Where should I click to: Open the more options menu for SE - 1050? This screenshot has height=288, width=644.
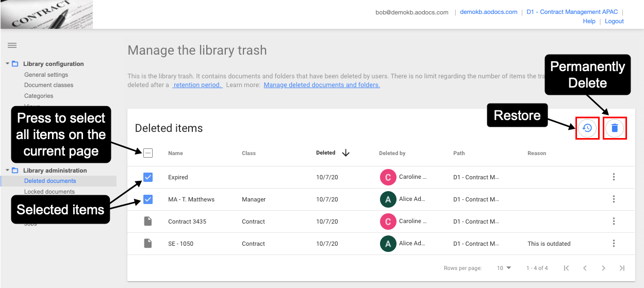(614, 244)
